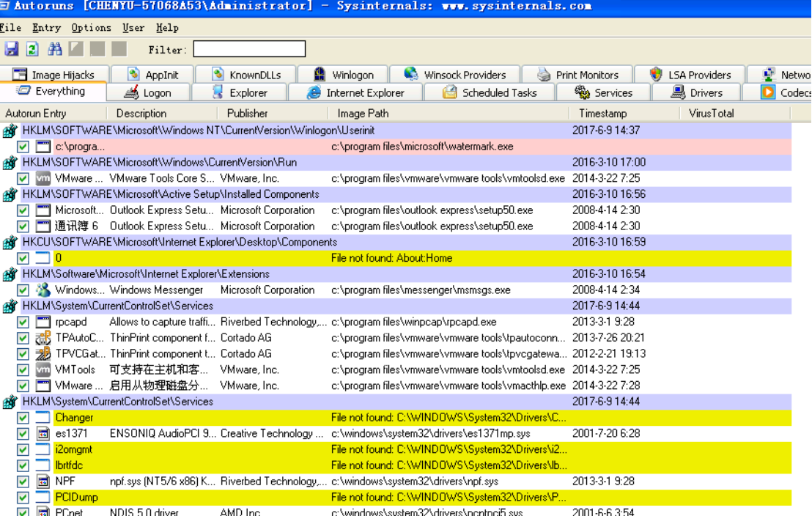Viewport: 812px width, 516px height.
Task: Click the Active Setup registry key icon
Action: pos(10,195)
